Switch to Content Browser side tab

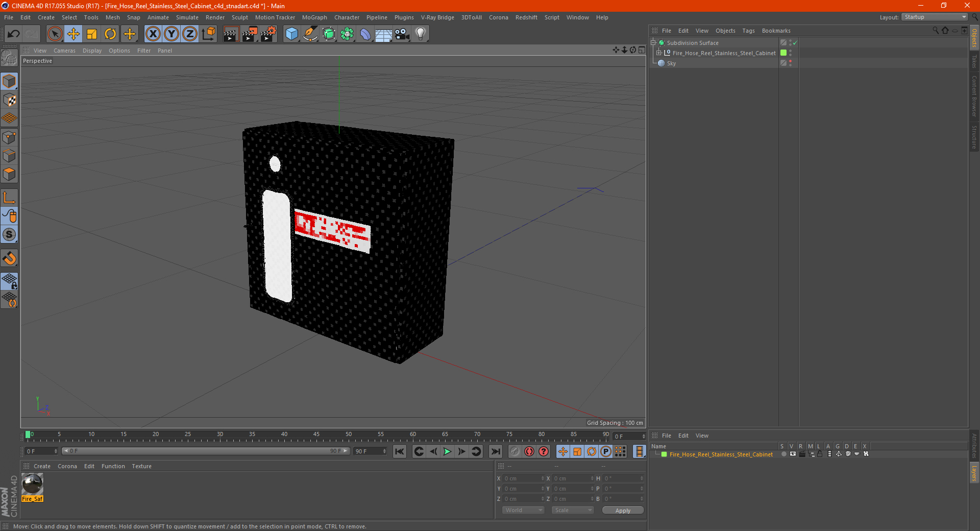point(974,95)
